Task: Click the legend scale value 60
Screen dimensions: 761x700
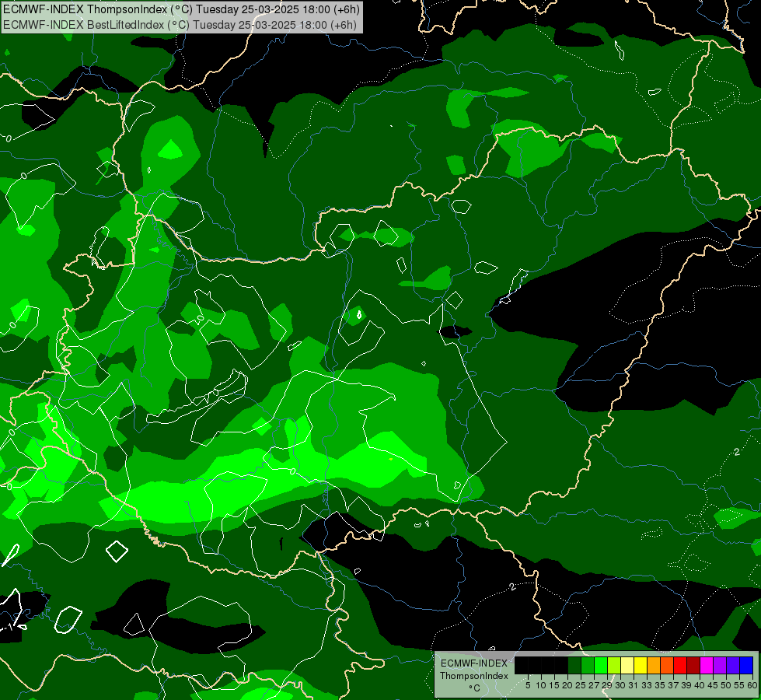Action: click(752, 685)
